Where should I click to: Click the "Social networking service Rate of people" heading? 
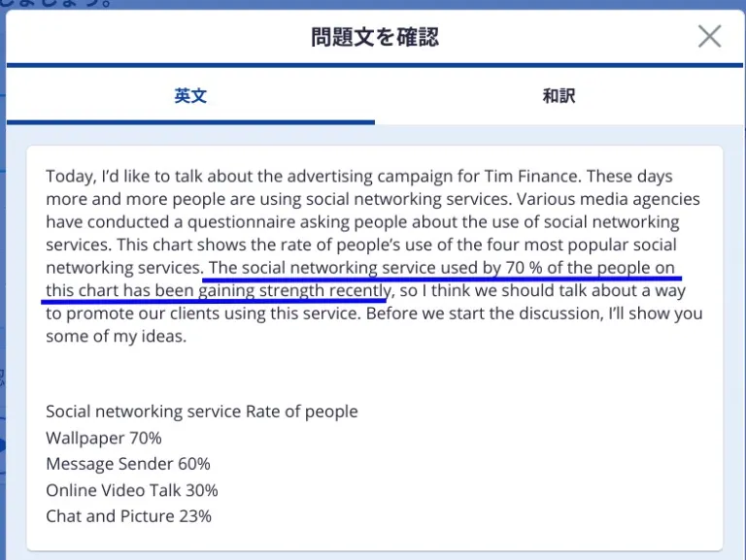coord(202,412)
